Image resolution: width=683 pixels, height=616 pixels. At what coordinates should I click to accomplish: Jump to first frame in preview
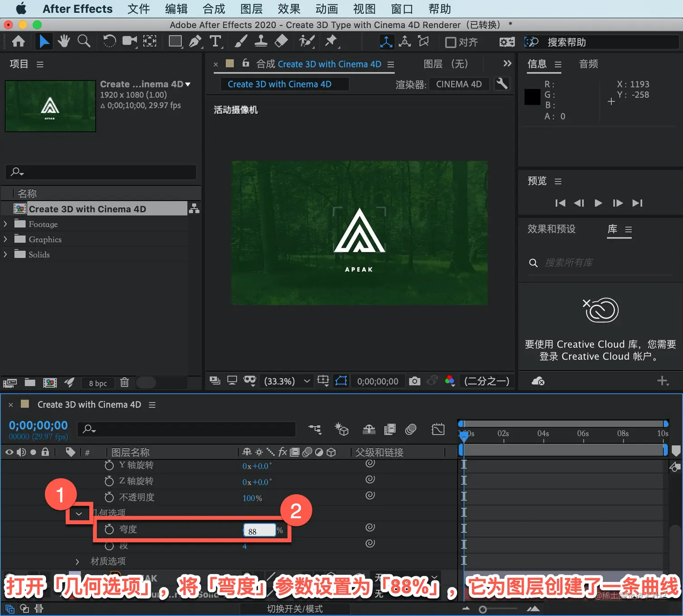tap(560, 203)
